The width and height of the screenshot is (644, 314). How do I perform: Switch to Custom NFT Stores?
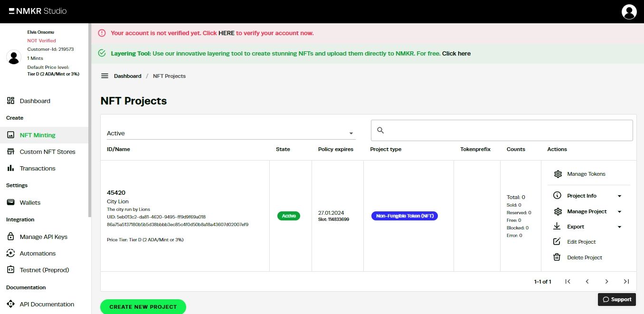click(47, 152)
